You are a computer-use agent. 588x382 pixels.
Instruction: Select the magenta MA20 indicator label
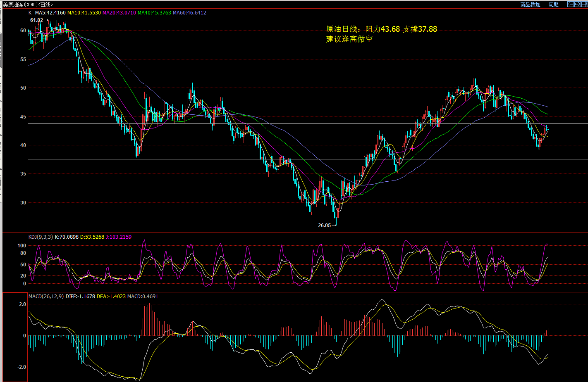pos(119,13)
